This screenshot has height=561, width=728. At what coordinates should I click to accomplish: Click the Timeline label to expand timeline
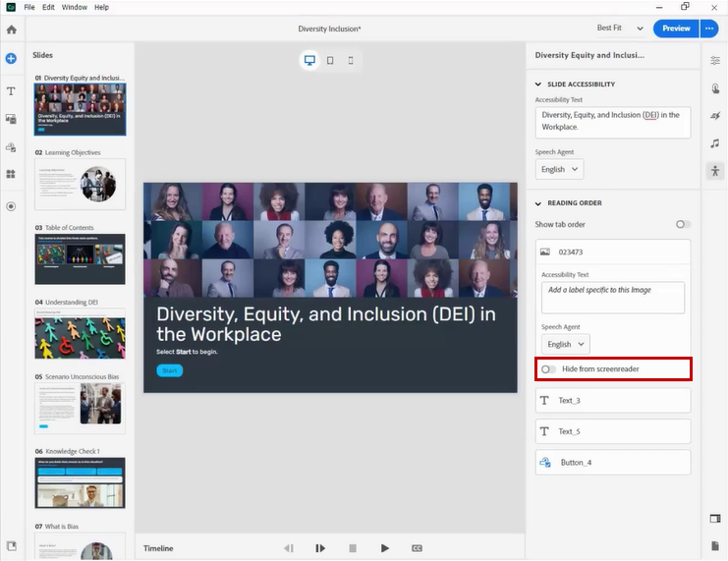(x=158, y=548)
